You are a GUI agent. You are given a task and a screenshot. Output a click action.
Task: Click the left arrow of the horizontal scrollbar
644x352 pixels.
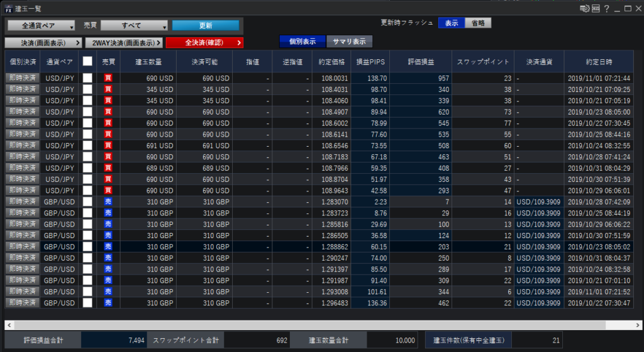pyautogui.click(x=8, y=325)
